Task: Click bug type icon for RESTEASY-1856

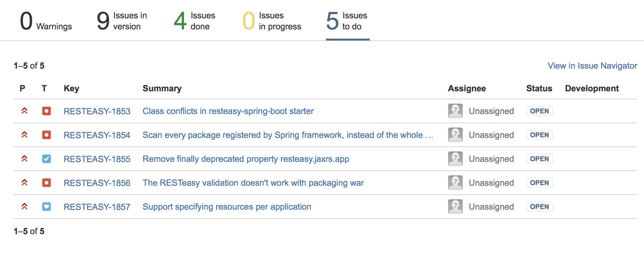Action: [47, 183]
